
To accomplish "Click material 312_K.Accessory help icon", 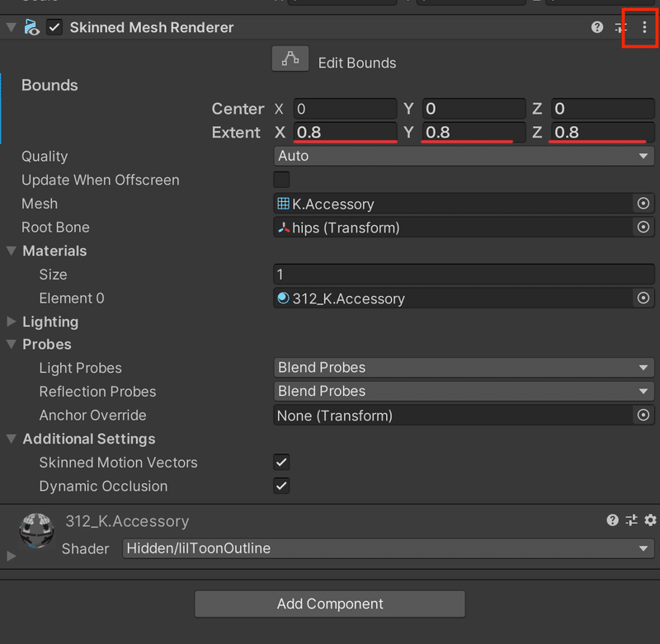I will pos(612,519).
